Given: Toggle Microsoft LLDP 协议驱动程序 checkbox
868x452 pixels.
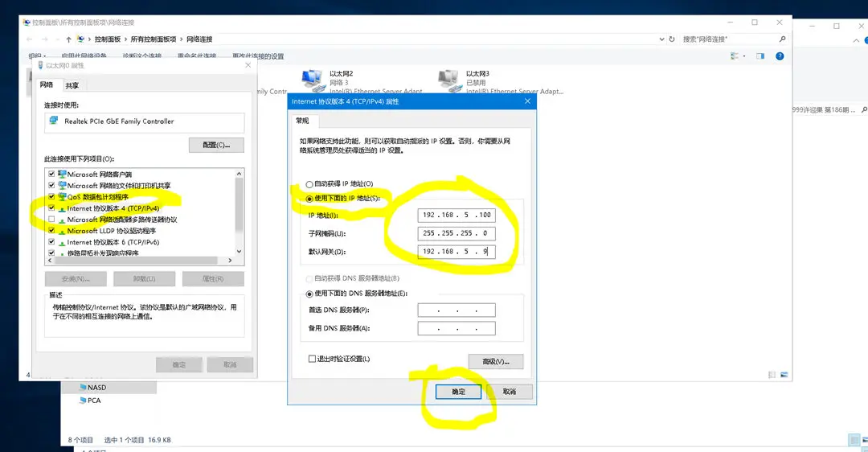Looking at the screenshot, I should click(51, 231).
